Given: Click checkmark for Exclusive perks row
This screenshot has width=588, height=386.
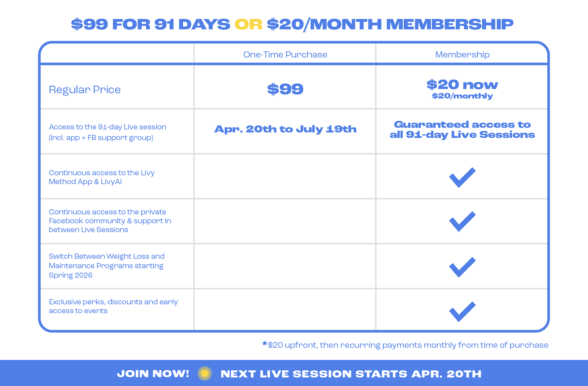Looking at the screenshot, I should pos(462,311).
